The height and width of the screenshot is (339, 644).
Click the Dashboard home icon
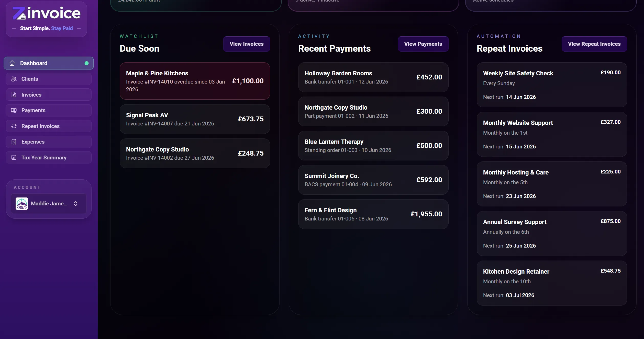point(12,63)
